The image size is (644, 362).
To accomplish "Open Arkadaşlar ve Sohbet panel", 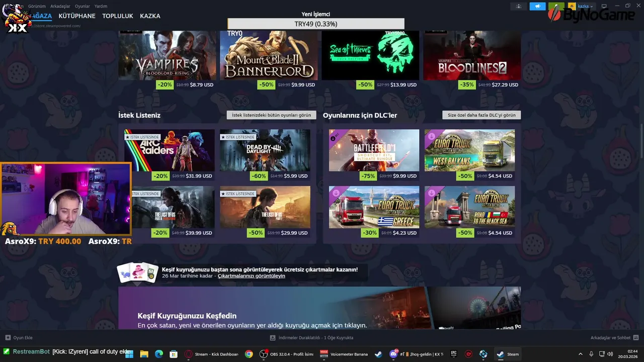I will pyautogui.click(x=614, y=338).
